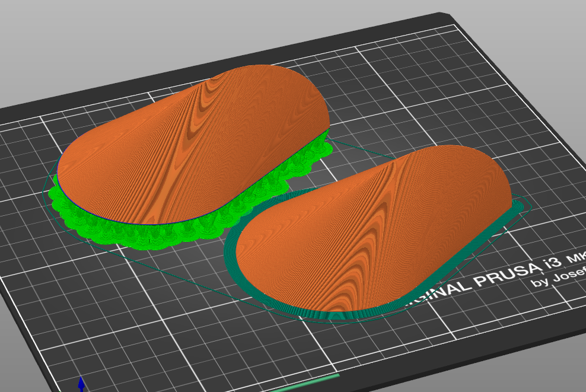Image resolution: width=586 pixels, height=392 pixels.
Task: Click the green support material under left object
Action: pos(148,231)
